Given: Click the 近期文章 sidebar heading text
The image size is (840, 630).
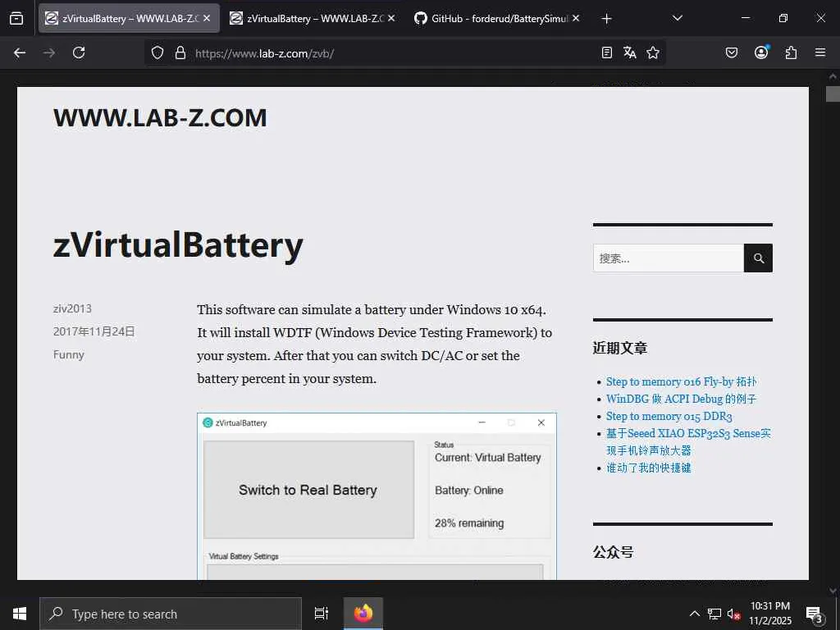Looking at the screenshot, I should (620, 348).
